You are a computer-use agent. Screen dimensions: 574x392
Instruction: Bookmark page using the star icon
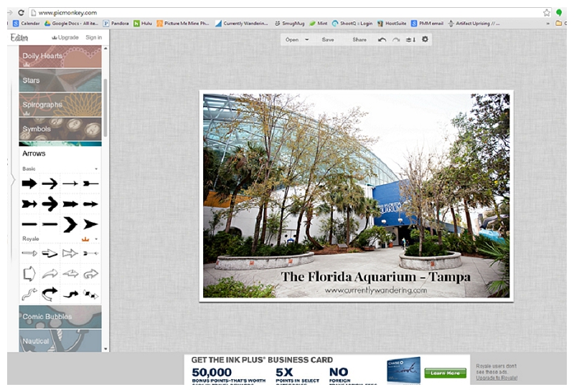point(547,13)
